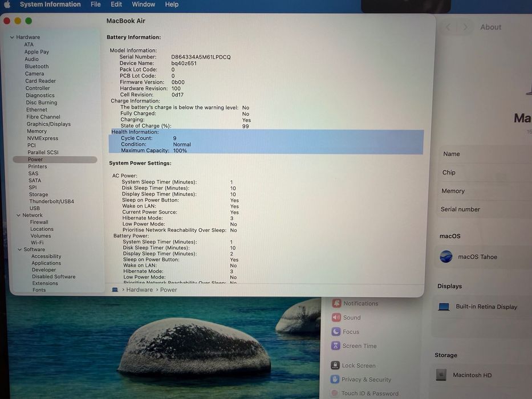
Task: Select Fonts under Software
Action: point(39,290)
